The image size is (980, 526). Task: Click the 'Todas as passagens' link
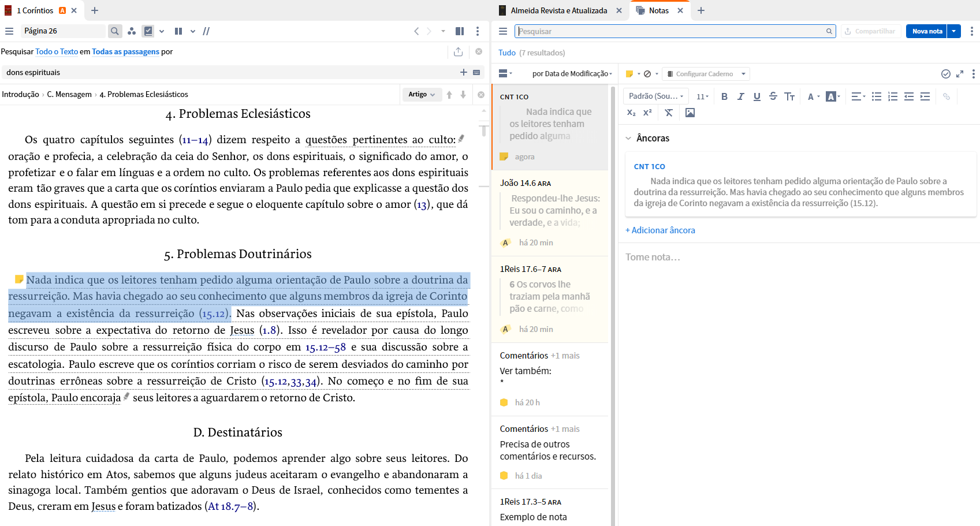125,51
